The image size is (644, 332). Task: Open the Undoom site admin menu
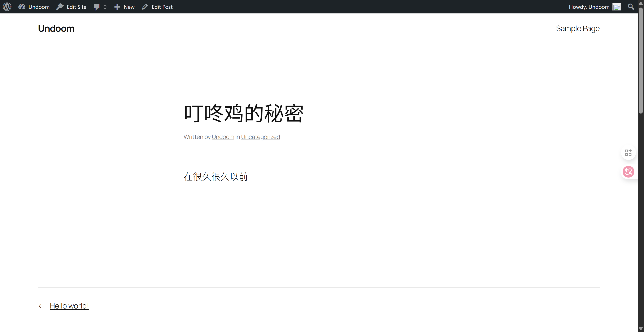coord(39,7)
